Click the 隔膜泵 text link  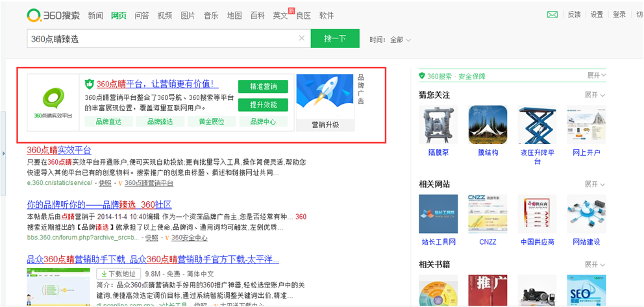click(x=438, y=153)
